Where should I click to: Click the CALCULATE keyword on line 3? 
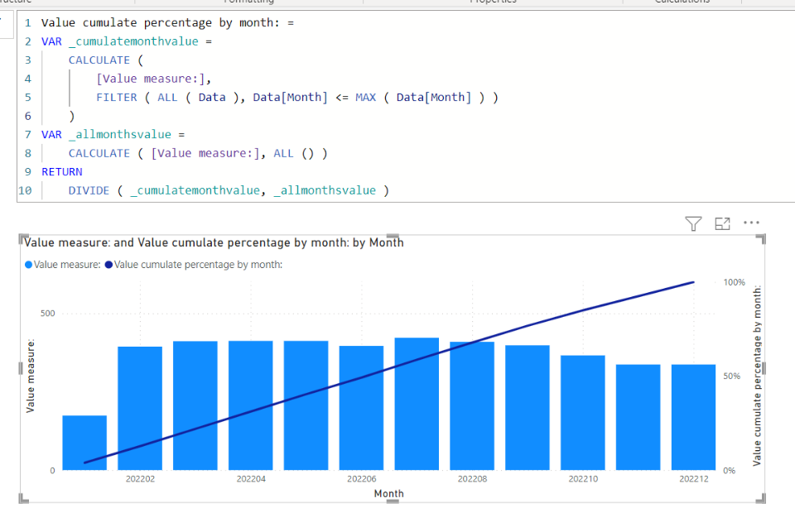pyautogui.click(x=99, y=60)
